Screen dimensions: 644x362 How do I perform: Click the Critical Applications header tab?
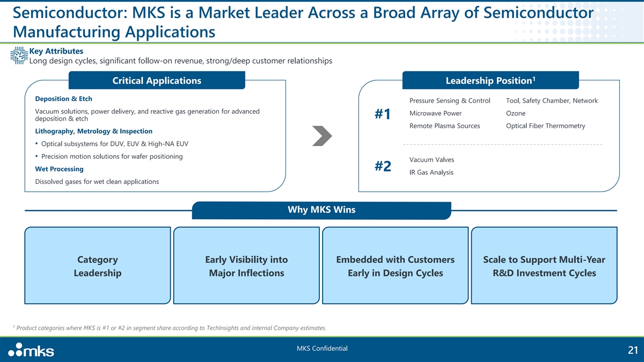pos(157,81)
